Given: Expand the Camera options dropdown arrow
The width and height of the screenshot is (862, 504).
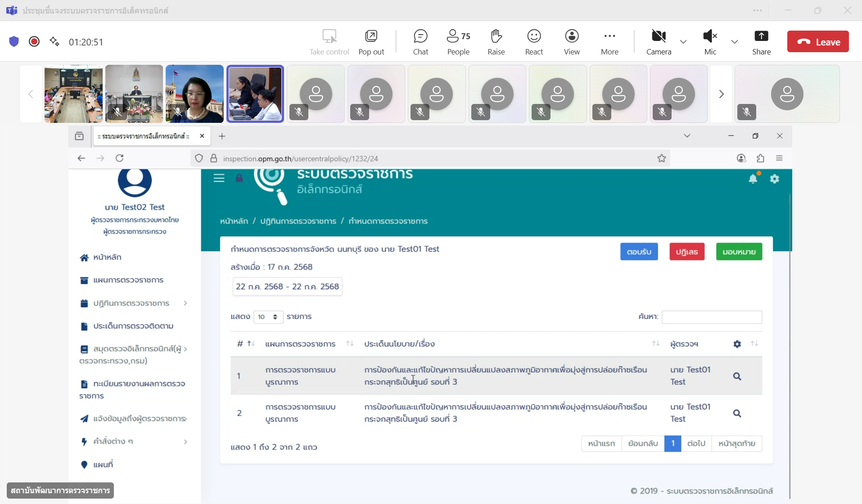Looking at the screenshot, I should tap(683, 42).
